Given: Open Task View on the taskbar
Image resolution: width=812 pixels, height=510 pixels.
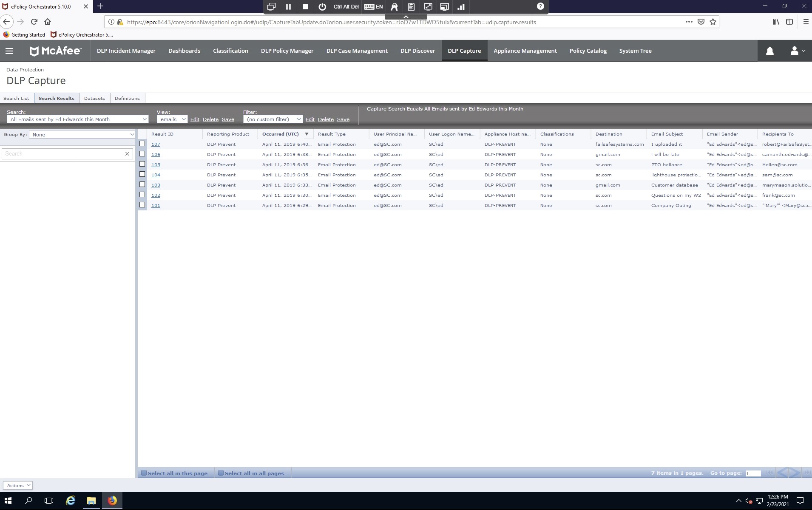Looking at the screenshot, I should point(49,501).
